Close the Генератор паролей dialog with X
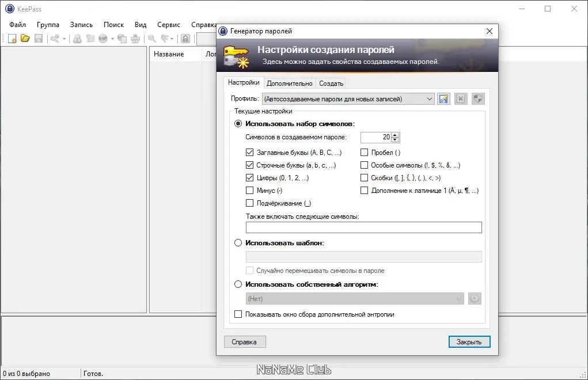This screenshot has height=380, width=588. pos(490,31)
